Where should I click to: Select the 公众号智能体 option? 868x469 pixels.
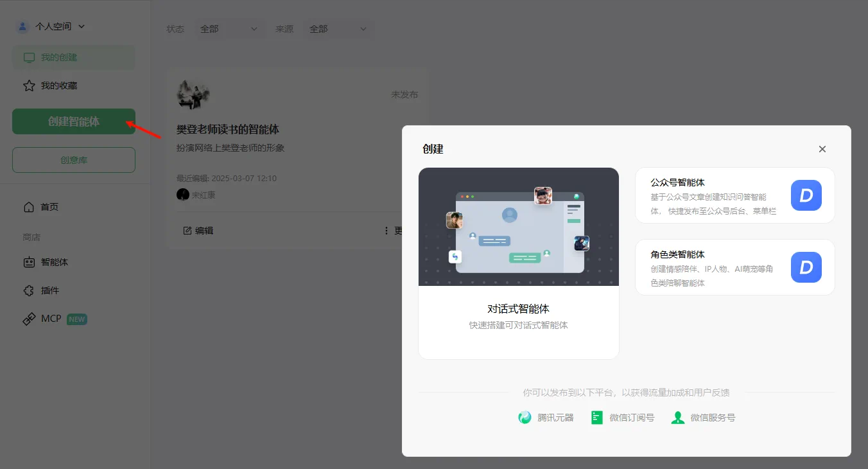(x=735, y=195)
